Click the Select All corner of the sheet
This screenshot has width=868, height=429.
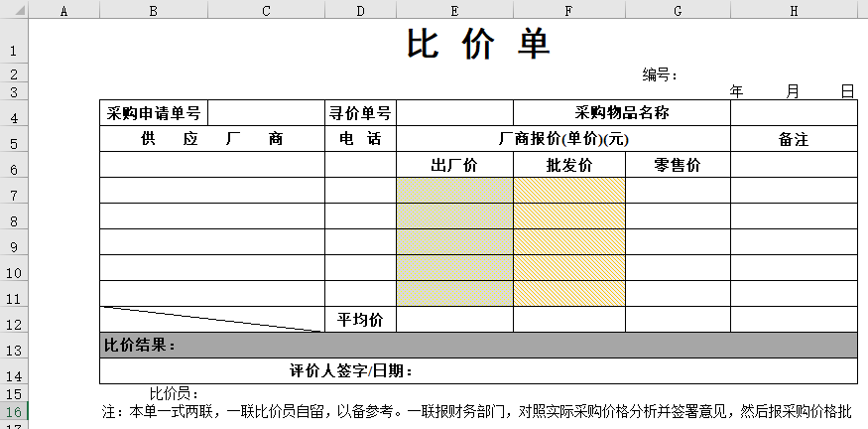click(14, 11)
